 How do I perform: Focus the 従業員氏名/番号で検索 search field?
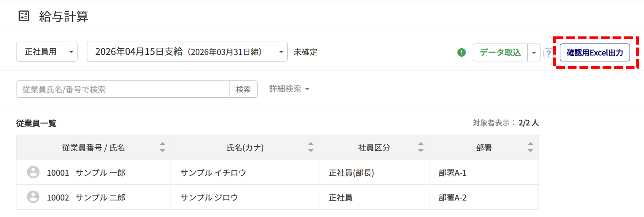pos(123,89)
